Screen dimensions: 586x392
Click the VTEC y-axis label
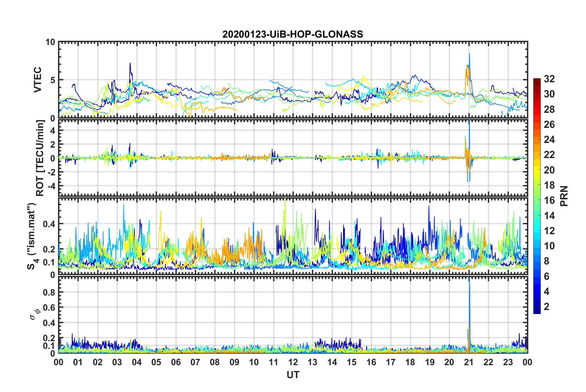point(38,80)
